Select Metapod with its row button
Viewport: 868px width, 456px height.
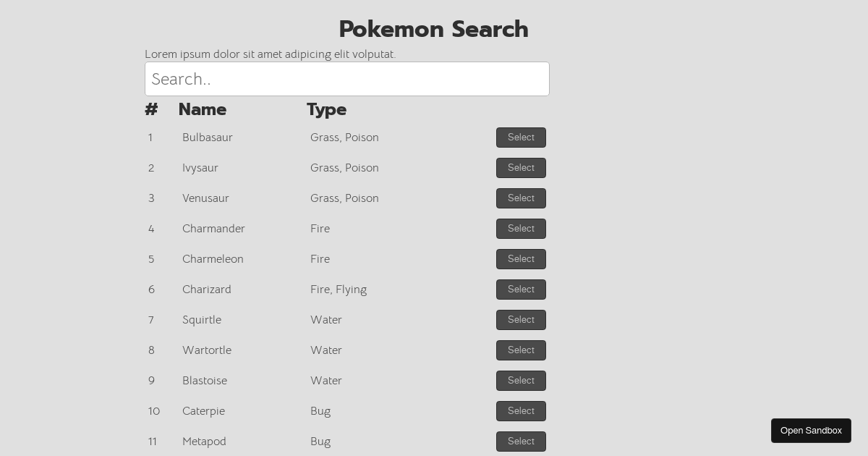coord(521,442)
